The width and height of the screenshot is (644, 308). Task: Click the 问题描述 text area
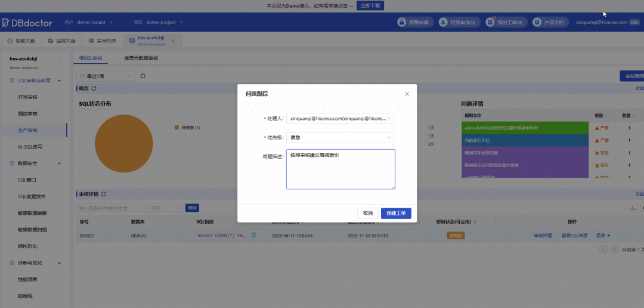340,169
